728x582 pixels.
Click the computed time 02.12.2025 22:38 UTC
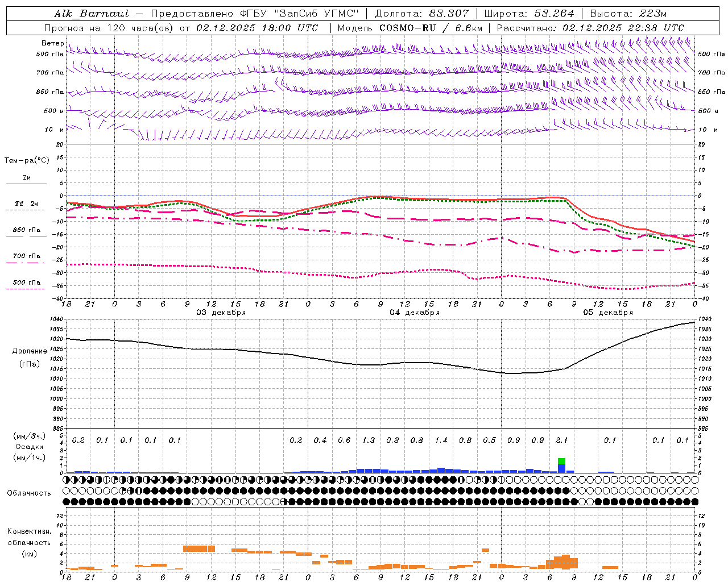(623, 28)
